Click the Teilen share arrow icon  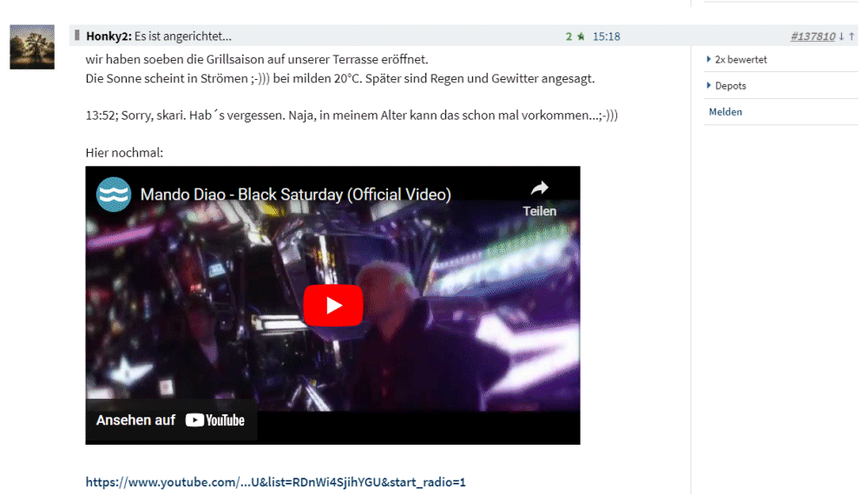point(539,188)
